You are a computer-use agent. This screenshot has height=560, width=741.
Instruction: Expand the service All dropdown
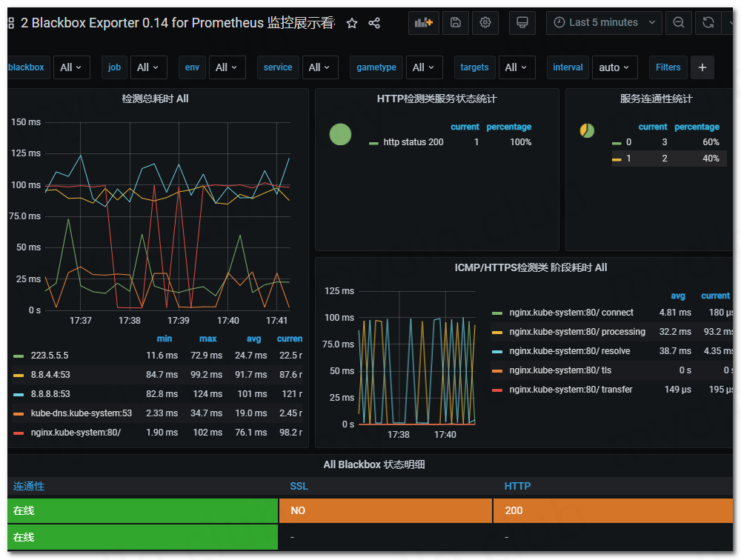319,67
